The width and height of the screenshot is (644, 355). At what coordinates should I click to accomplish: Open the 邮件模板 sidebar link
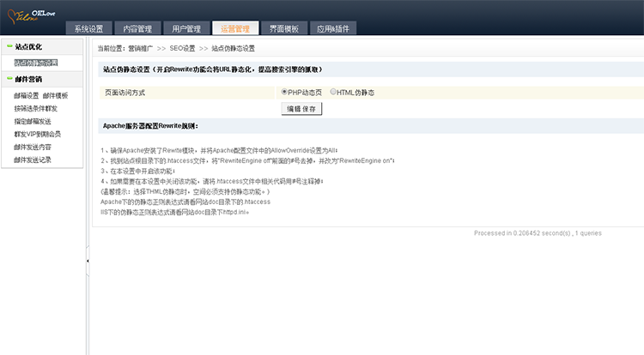[x=56, y=95]
